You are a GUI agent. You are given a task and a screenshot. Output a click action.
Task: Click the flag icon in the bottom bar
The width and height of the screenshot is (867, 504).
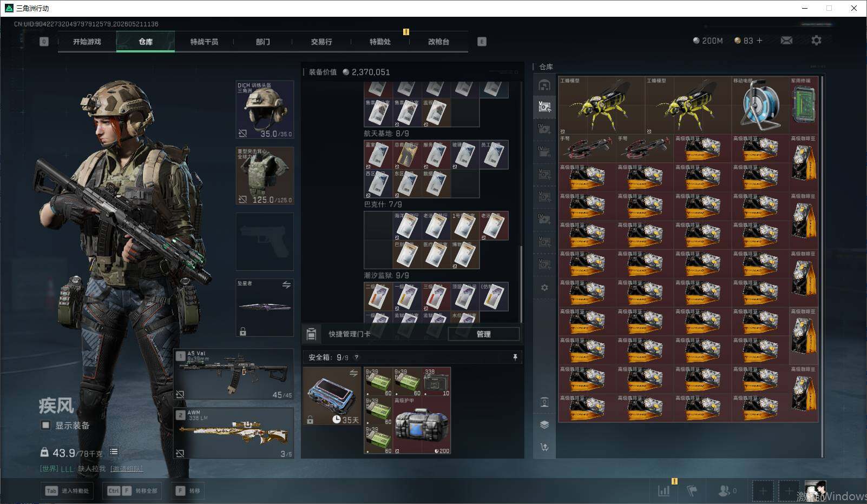pos(692,490)
